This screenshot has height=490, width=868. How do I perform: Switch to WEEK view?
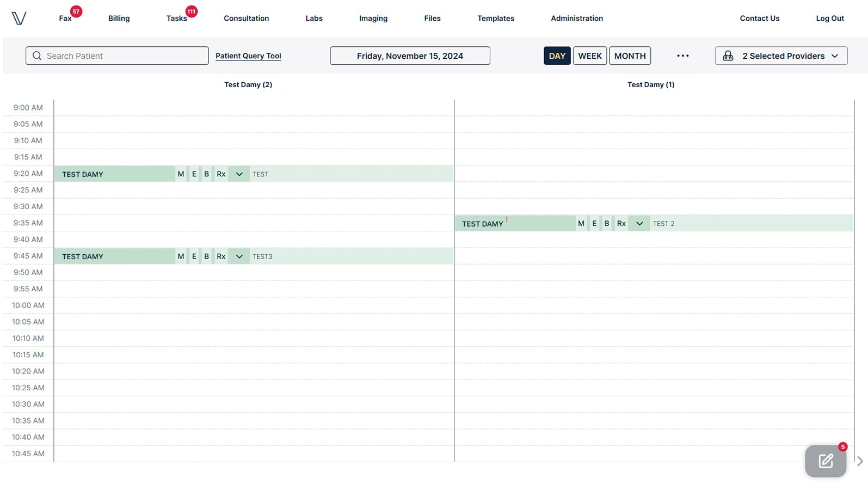[590, 56]
